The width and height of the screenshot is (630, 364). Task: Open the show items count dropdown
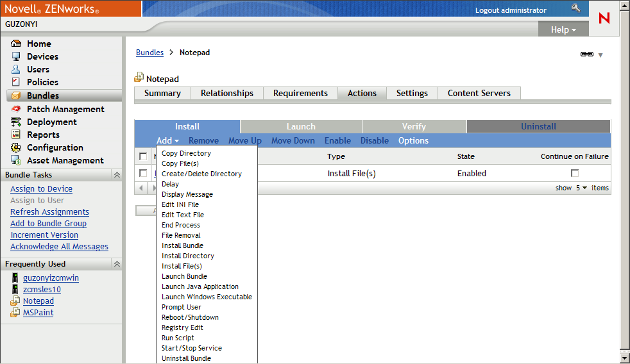(x=581, y=188)
